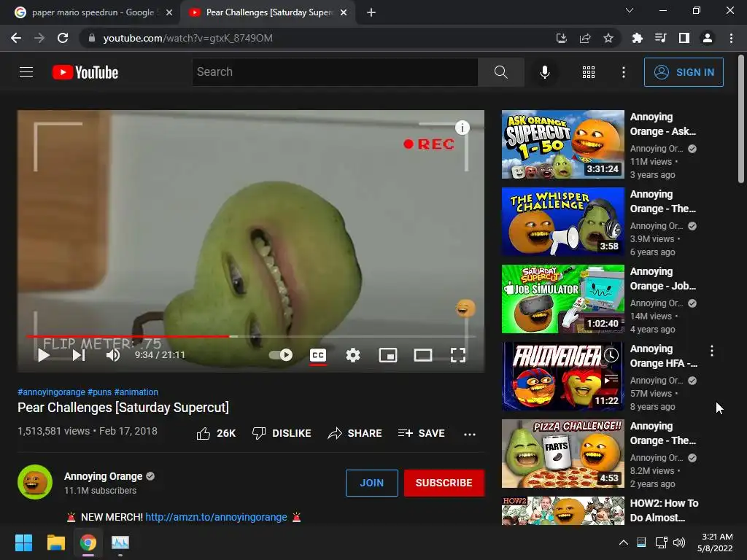Focus the YouTube search field

click(x=335, y=72)
